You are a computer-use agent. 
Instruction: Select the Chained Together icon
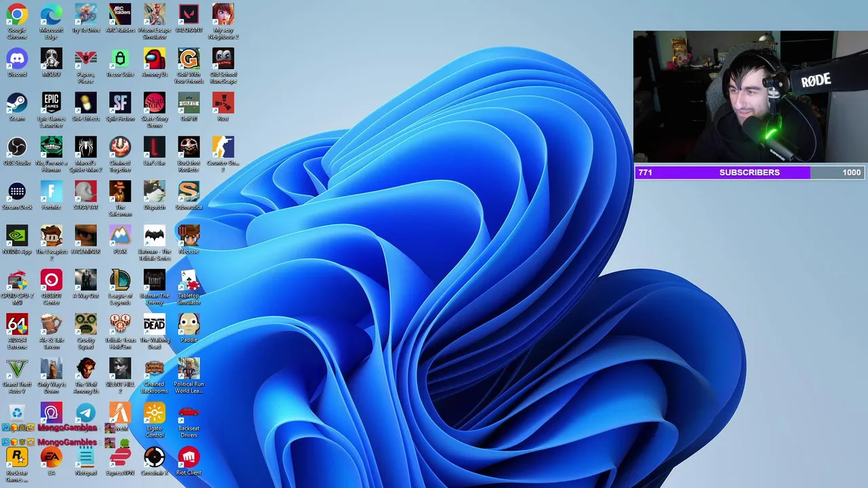point(120,147)
